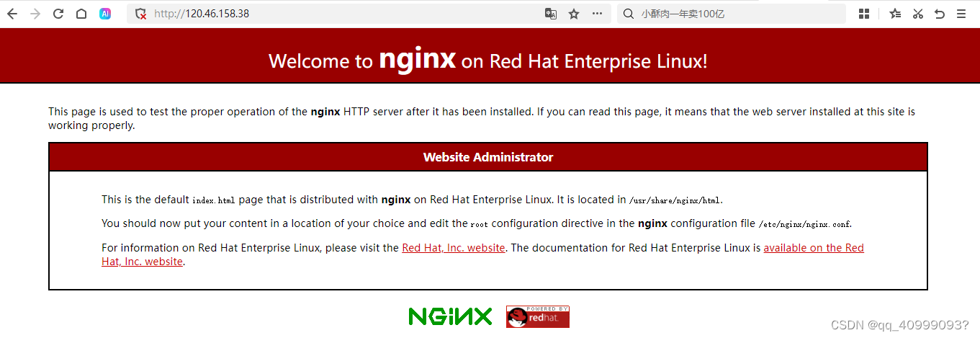The width and height of the screenshot is (980, 338).
Task: Click the Welcome to nginx banner title
Action: click(488, 60)
